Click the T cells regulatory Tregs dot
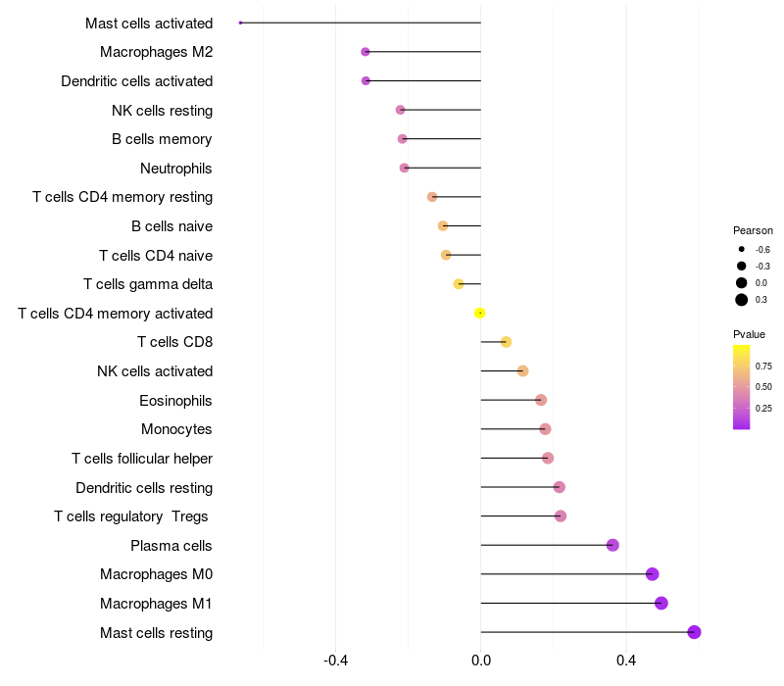The height and width of the screenshot is (686, 784). 560,516
